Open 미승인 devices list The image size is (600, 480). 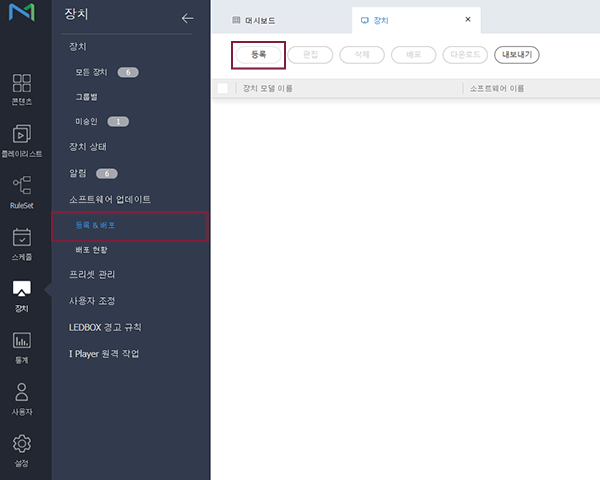click(86, 121)
